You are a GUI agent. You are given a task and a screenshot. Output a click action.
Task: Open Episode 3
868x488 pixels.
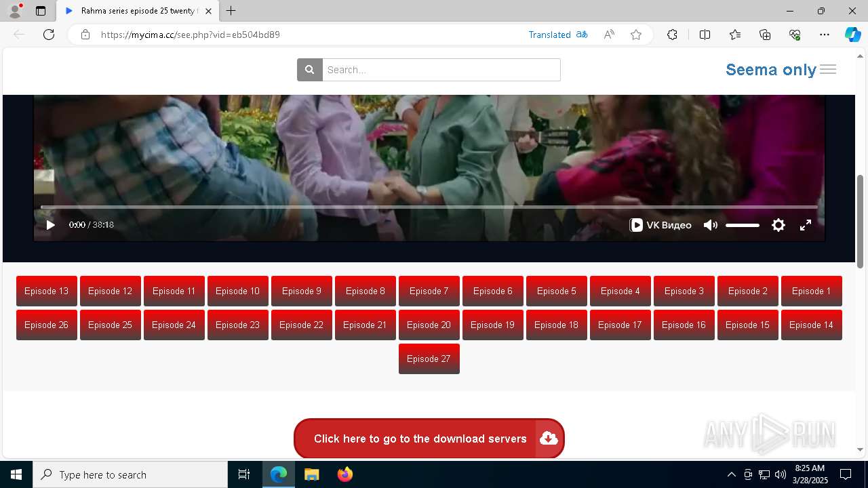pyautogui.click(x=684, y=291)
